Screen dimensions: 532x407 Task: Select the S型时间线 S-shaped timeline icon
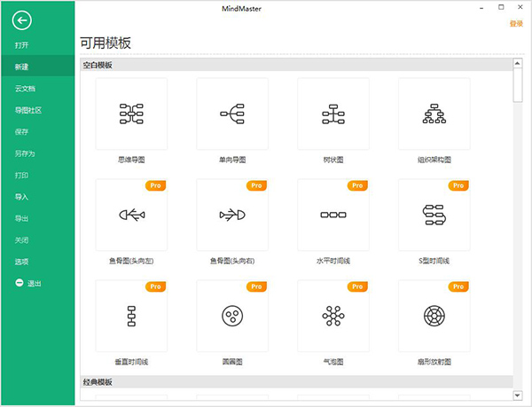coord(434,215)
